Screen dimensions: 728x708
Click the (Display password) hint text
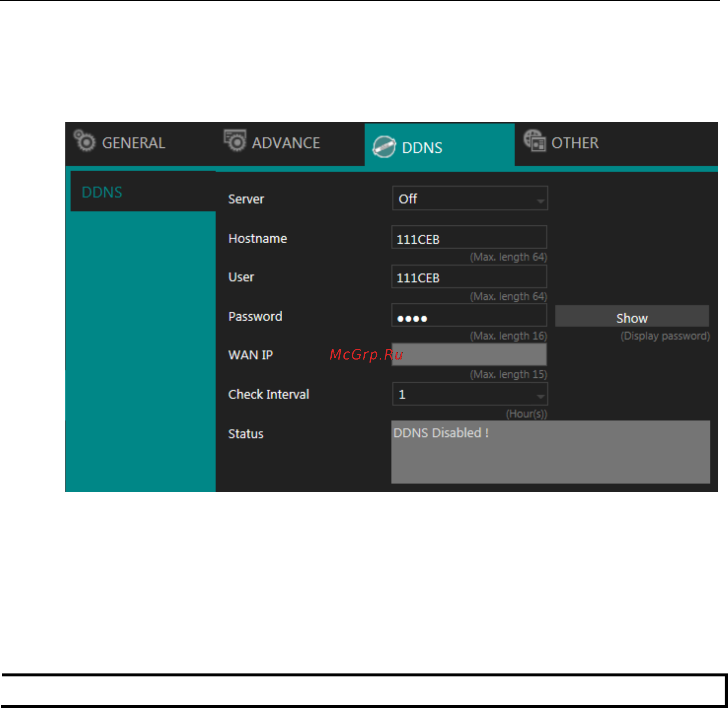[x=665, y=337]
